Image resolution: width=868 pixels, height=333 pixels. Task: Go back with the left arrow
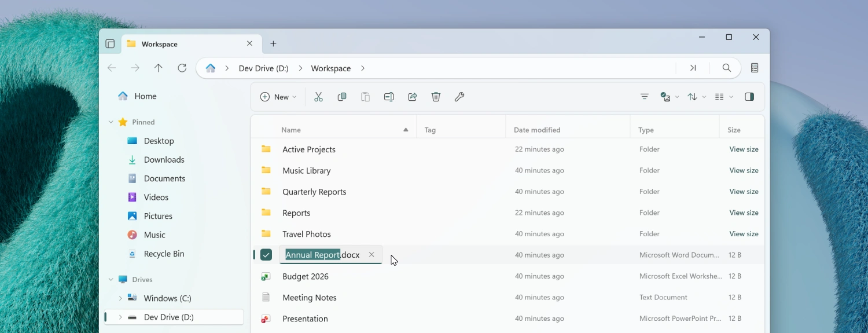[x=112, y=68]
